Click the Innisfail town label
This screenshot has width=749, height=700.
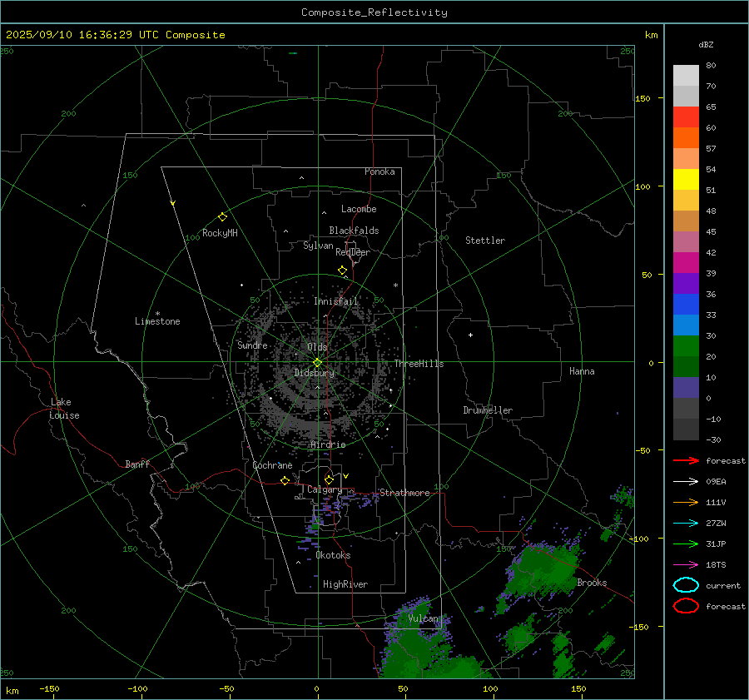(335, 301)
